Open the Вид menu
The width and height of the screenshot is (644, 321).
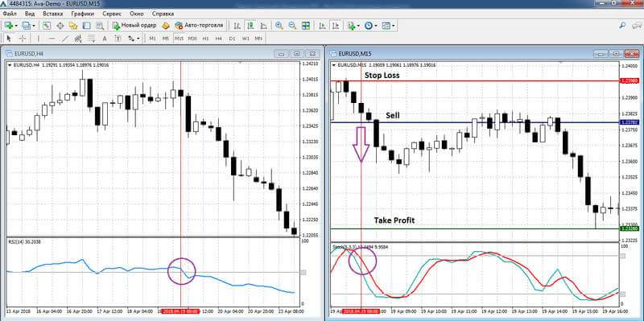coord(30,14)
